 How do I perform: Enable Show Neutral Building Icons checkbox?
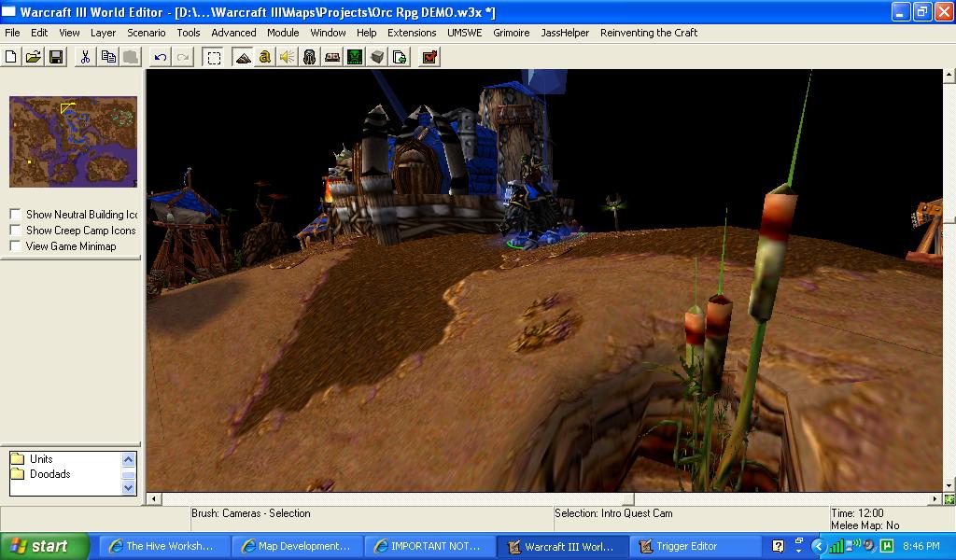[x=15, y=214]
